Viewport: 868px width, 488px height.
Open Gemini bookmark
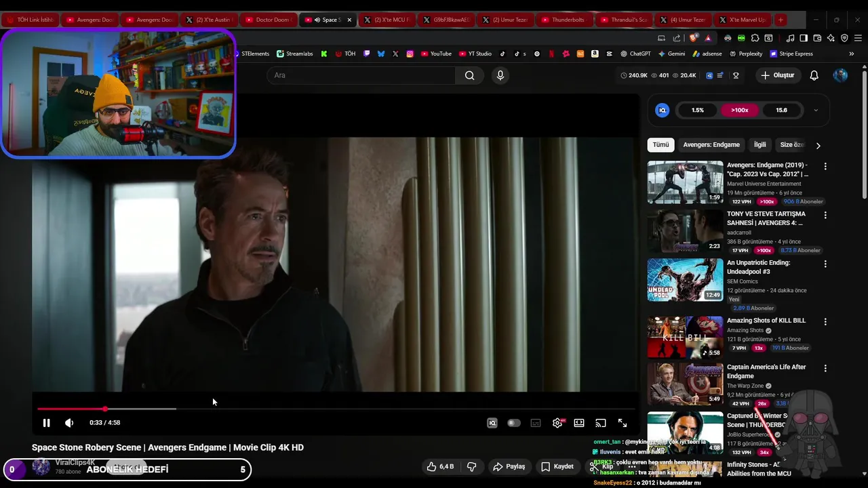tap(671, 54)
